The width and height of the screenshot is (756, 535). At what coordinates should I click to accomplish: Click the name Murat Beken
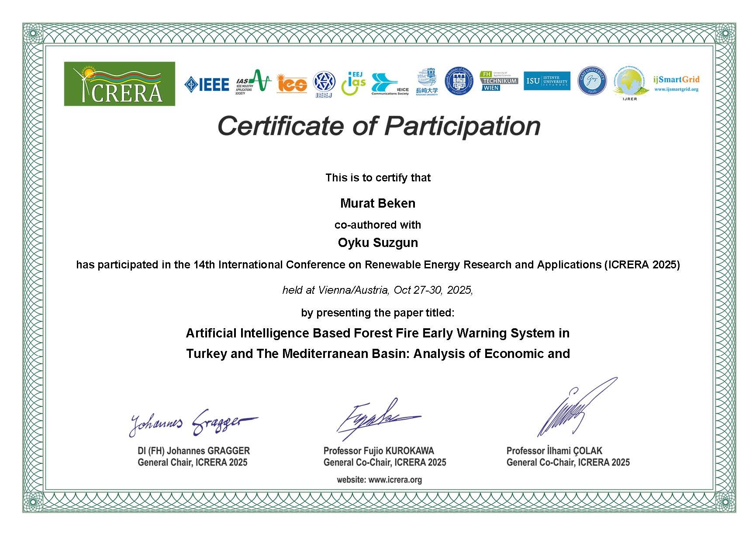(378, 203)
